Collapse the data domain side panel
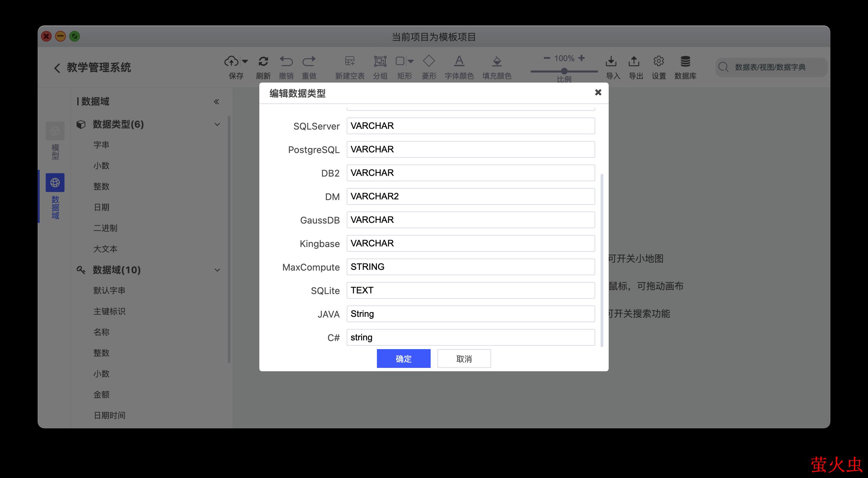Screen dimensions: 868x478 click(x=216, y=102)
